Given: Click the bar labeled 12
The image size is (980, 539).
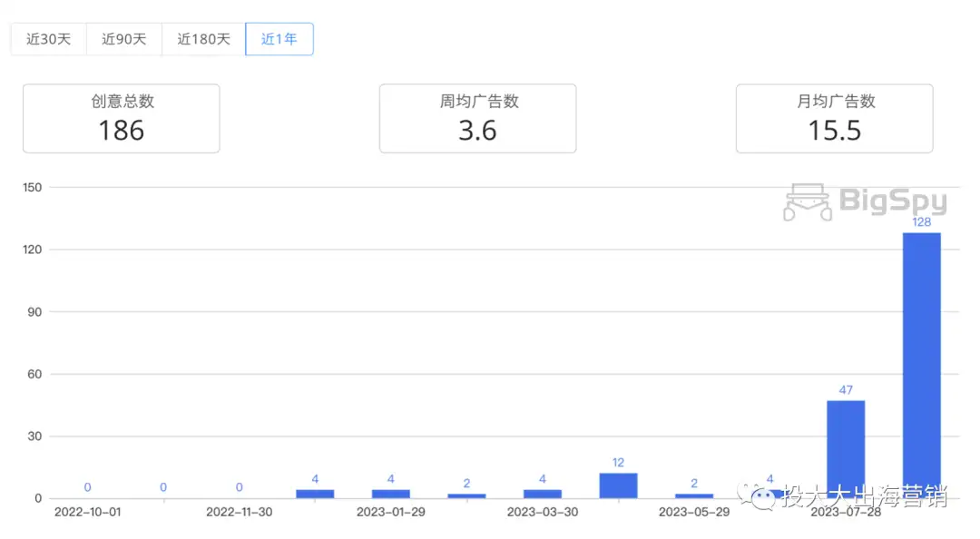Looking at the screenshot, I should click(618, 485).
